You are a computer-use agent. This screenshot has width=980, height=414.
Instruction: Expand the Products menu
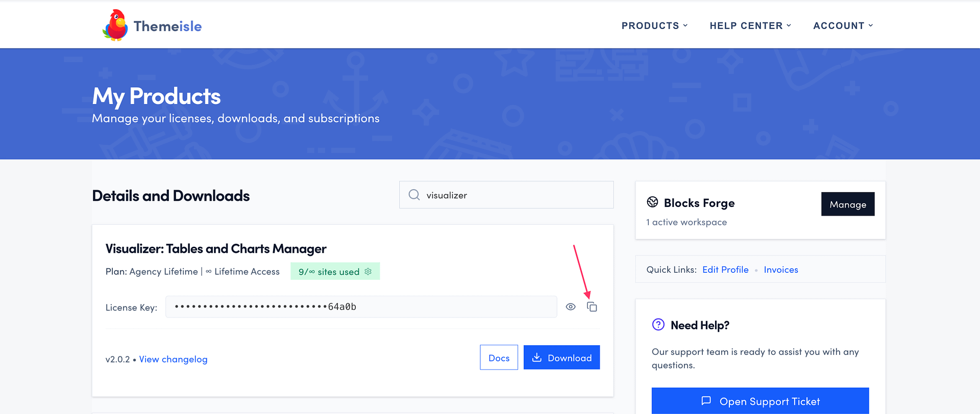pos(654,25)
